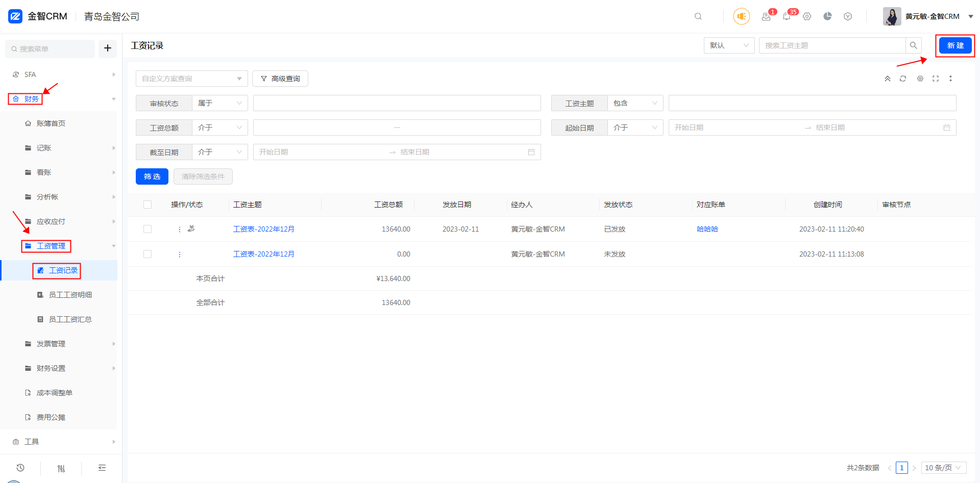Open history clock icon at sidebar bottom
Image resolution: width=980 pixels, height=483 pixels.
(x=20, y=468)
